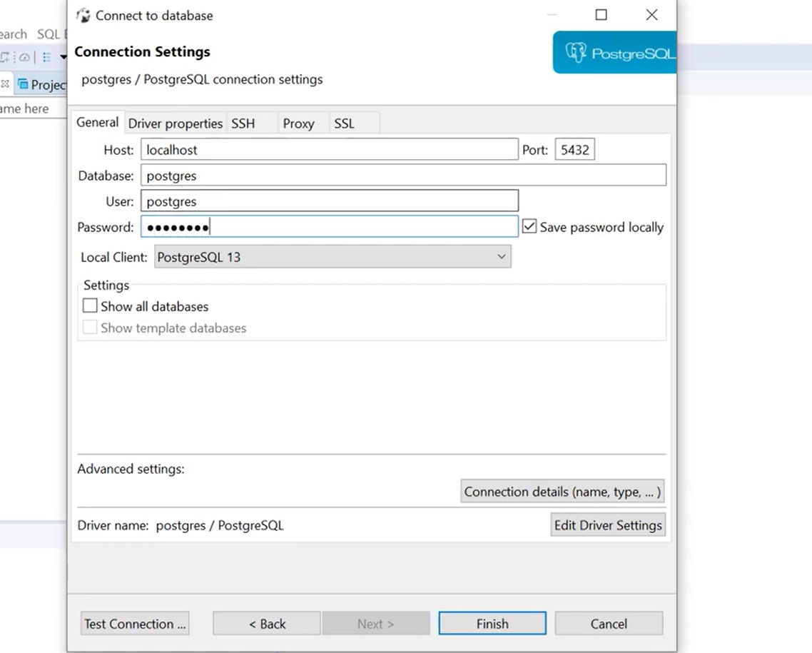Click the Connect to database dialog plug icon
Image resolution: width=812 pixels, height=653 pixels.
point(83,15)
